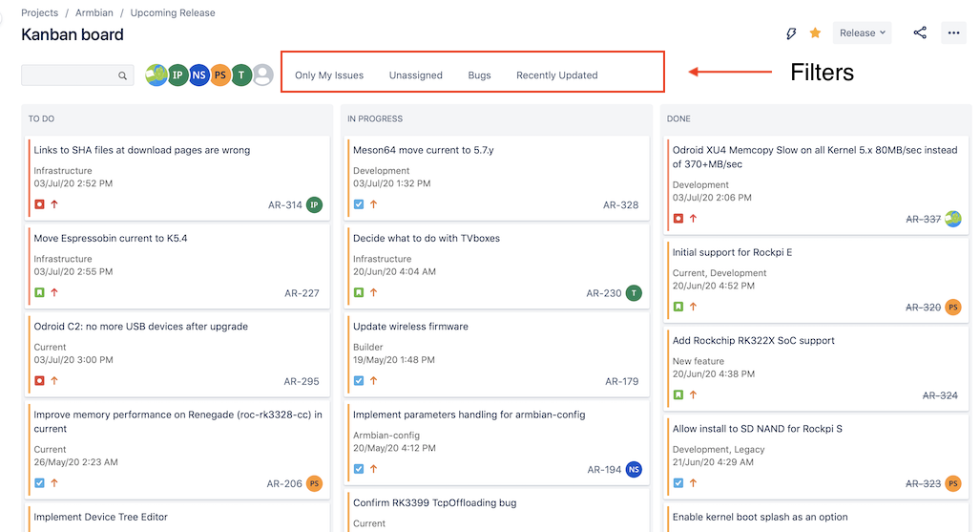
Task: Click the star favorite icon
Action: [x=815, y=32]
